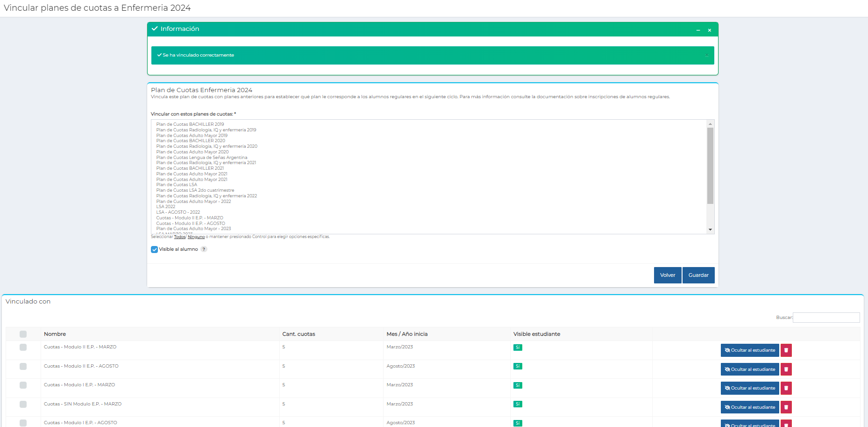Save with the Guardar button
The image size is (868, 427).
[x=698, y=275]
